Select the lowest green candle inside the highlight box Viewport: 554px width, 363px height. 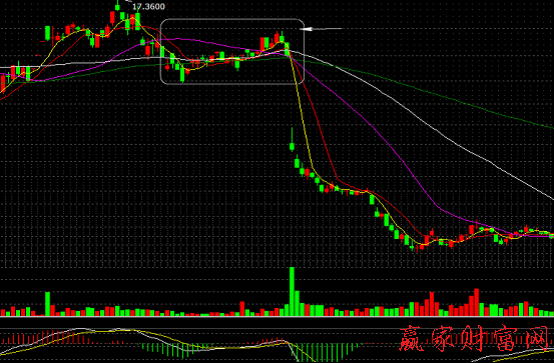pyautogui.click(x=182, y=74)
